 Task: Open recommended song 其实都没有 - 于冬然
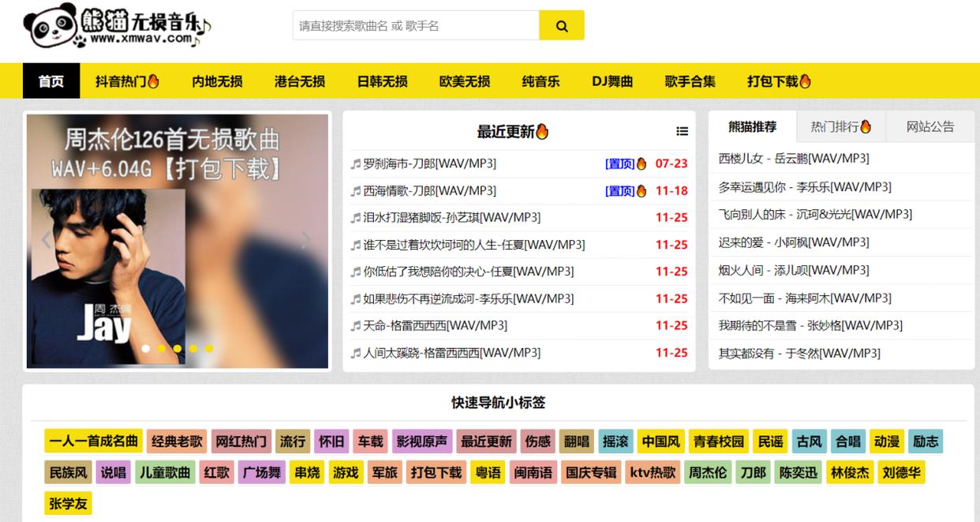pos(799,354)
